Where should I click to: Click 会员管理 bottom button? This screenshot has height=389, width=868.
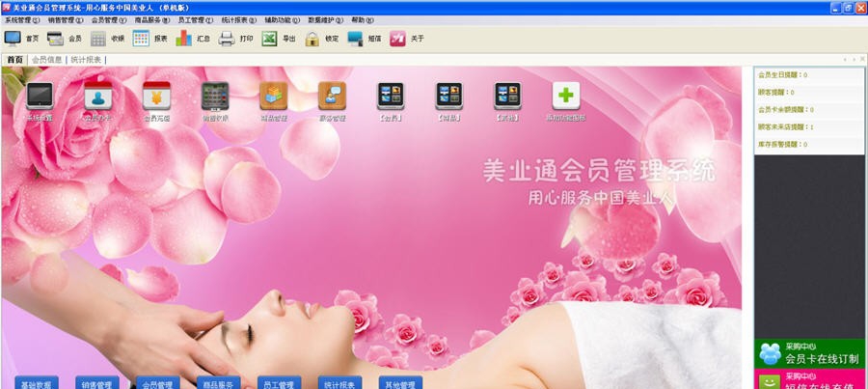[158, 383]
